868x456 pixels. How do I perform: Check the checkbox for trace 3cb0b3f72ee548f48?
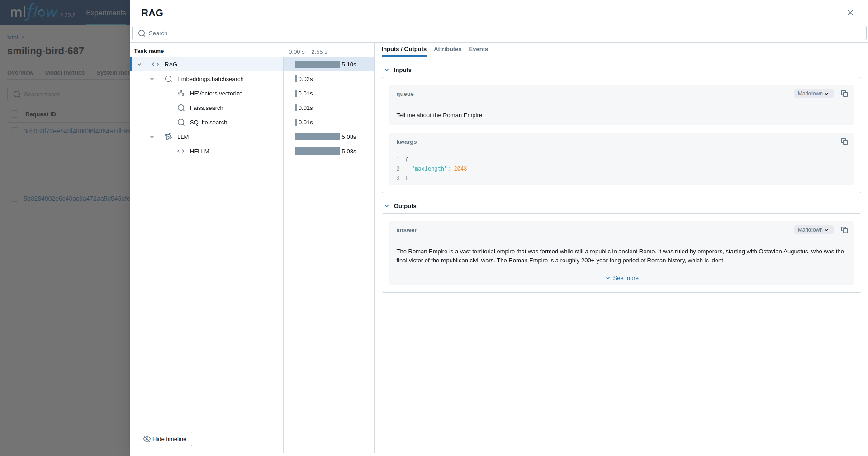pos(14,131)
